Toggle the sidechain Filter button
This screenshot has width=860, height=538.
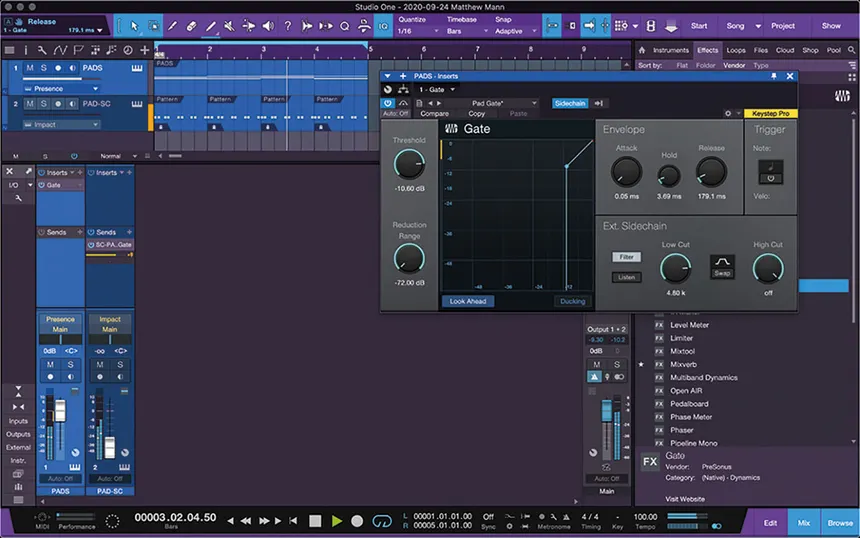(x=626, y=257)
